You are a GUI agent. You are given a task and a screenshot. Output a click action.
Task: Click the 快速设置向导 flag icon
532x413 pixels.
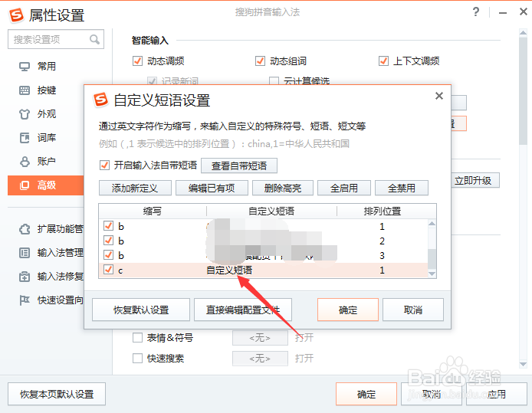pyautogui.click(x=25, y=300)
